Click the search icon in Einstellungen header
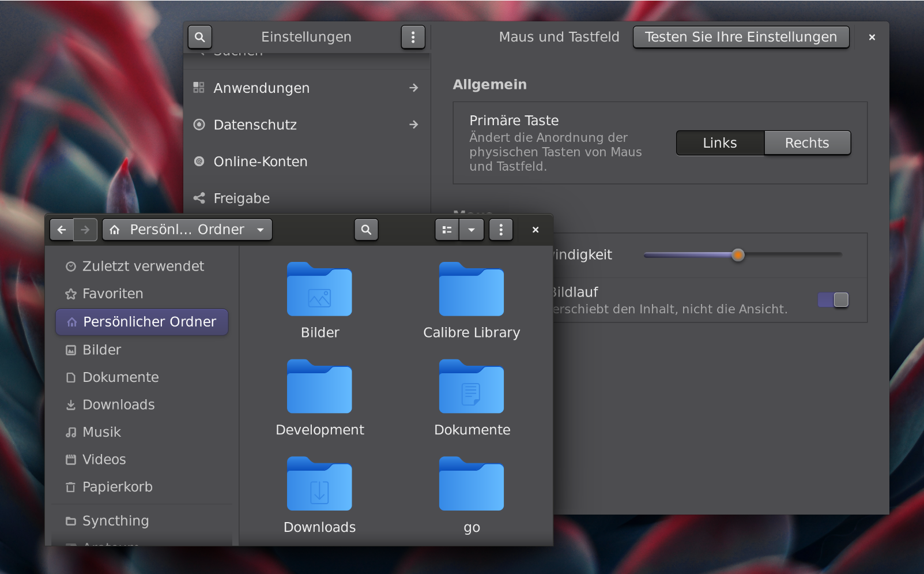Viewport: 924px width, 574px height. (x=200, y=37)
